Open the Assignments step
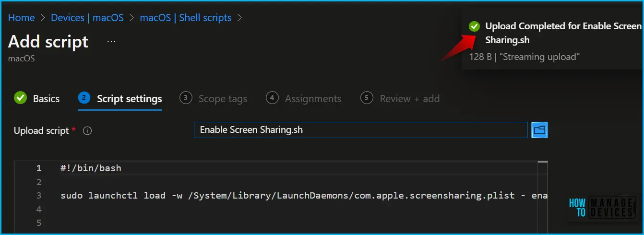The image size is (644, 235). (x=304, y=98)
